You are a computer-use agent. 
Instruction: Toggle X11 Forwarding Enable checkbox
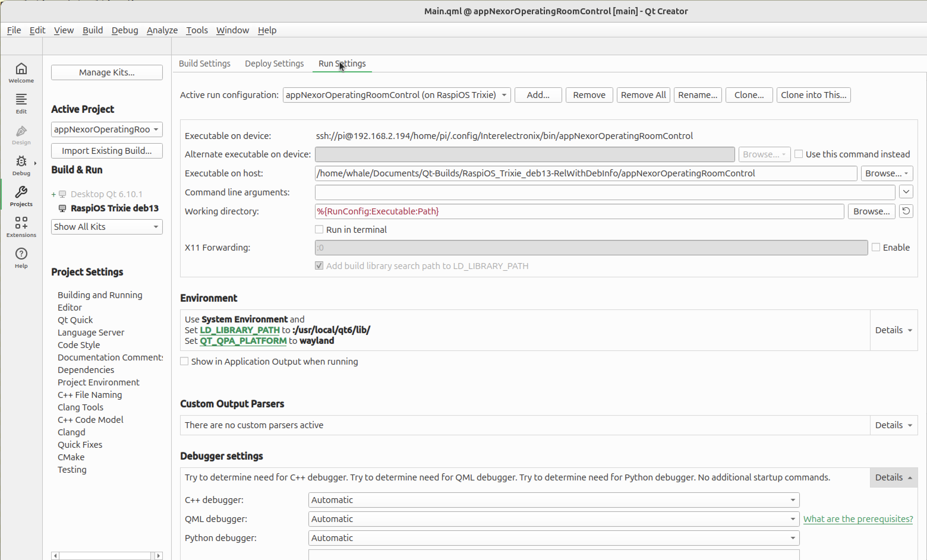click(x=876, y=247)
